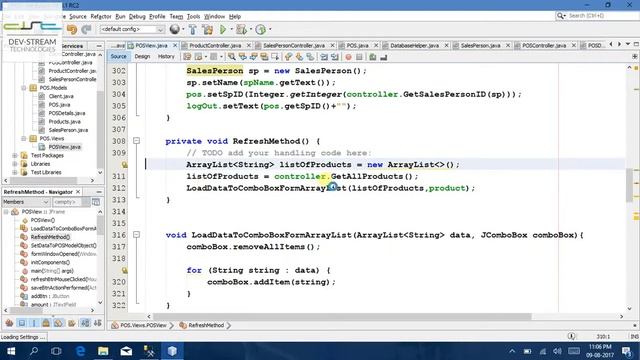Image resolution: width=640 pixels, height=360 pixels.
Task: Toggle Sort by Name in Navigator
Action: tap(85, 323)
